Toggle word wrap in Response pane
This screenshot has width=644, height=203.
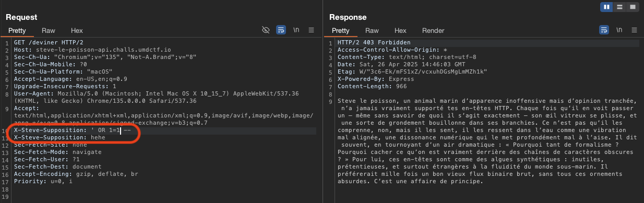point(604,30)
